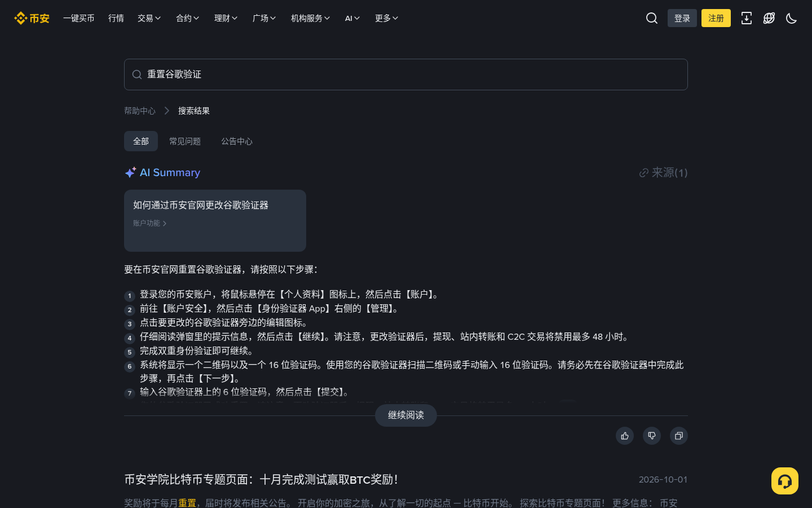Open 账户功能 category link on card
The height and width of the screenshot is (508, 812).
pyautogui.click(x=150, y=224)
